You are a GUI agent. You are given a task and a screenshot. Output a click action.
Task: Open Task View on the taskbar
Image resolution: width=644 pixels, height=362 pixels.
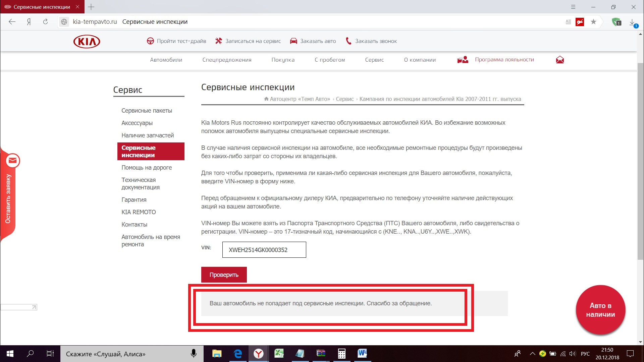(50, 354)
